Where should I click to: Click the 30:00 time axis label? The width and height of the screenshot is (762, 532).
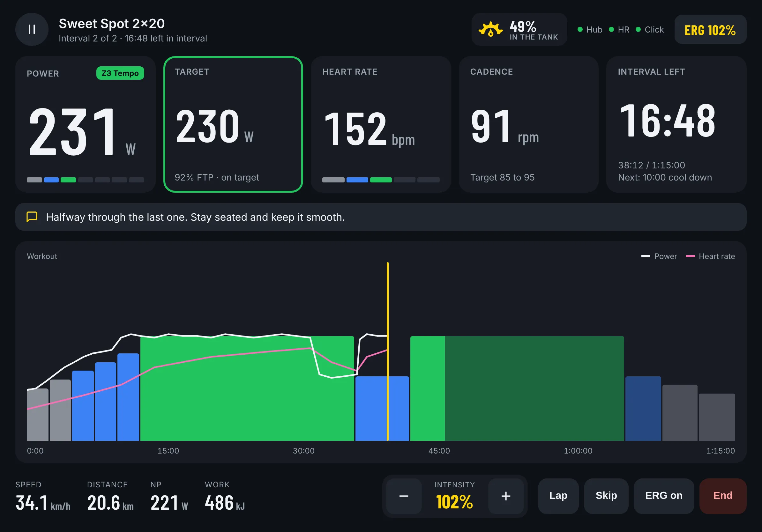pos(304,451)
